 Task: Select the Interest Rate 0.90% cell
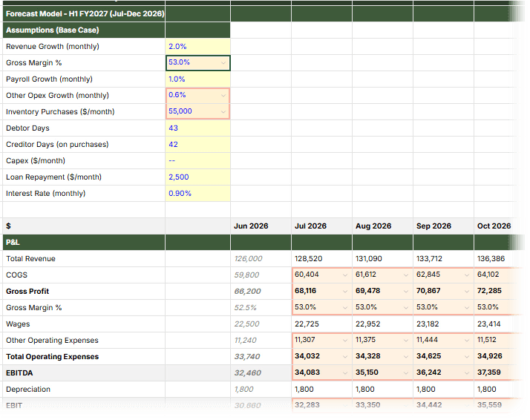pos(197,193)
